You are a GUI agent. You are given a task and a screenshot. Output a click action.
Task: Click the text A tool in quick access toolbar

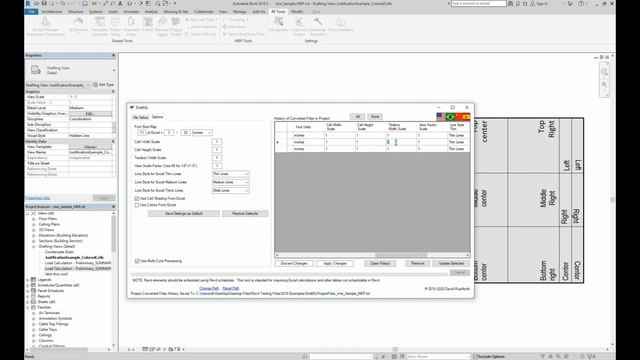(x=120, y=3)
